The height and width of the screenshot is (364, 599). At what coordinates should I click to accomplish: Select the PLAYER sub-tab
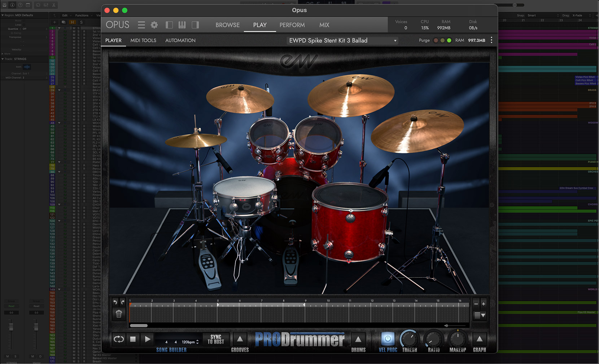[x=113, y=40]
